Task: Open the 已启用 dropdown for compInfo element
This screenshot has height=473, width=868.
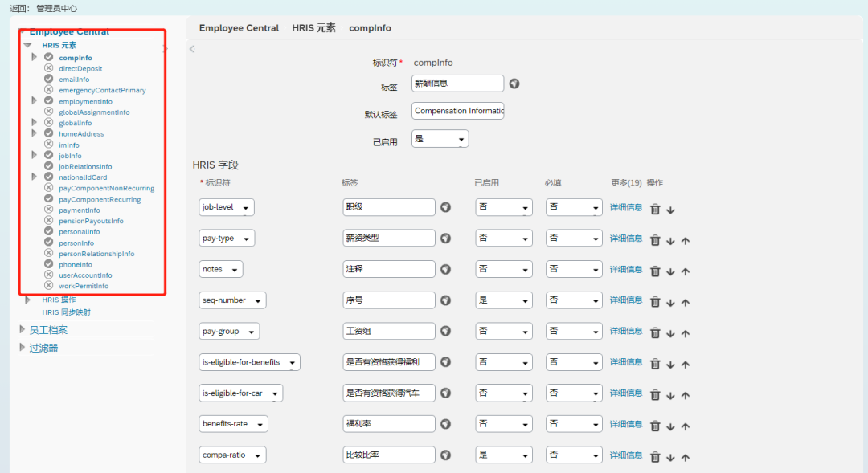Action: [x=440, y=139]
